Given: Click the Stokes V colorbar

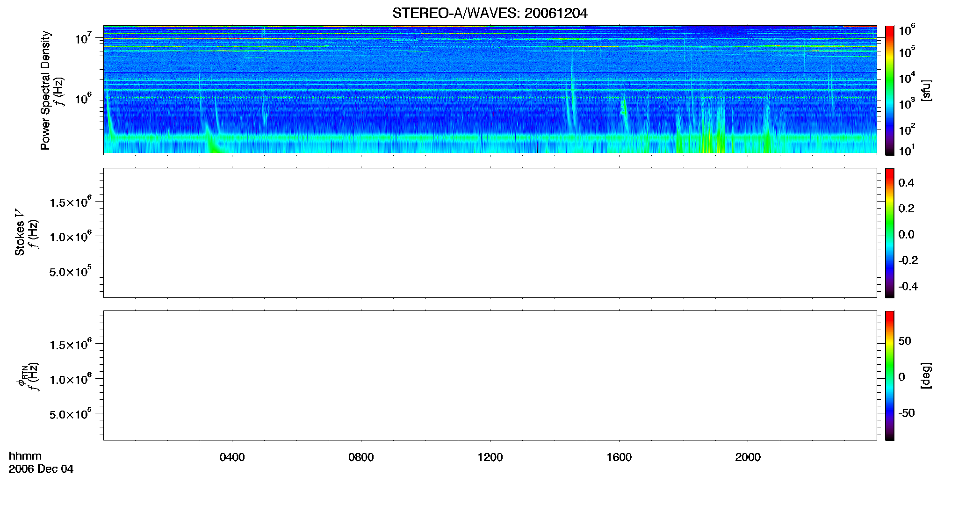Looking at the screenshot, I should pos(890,233).
